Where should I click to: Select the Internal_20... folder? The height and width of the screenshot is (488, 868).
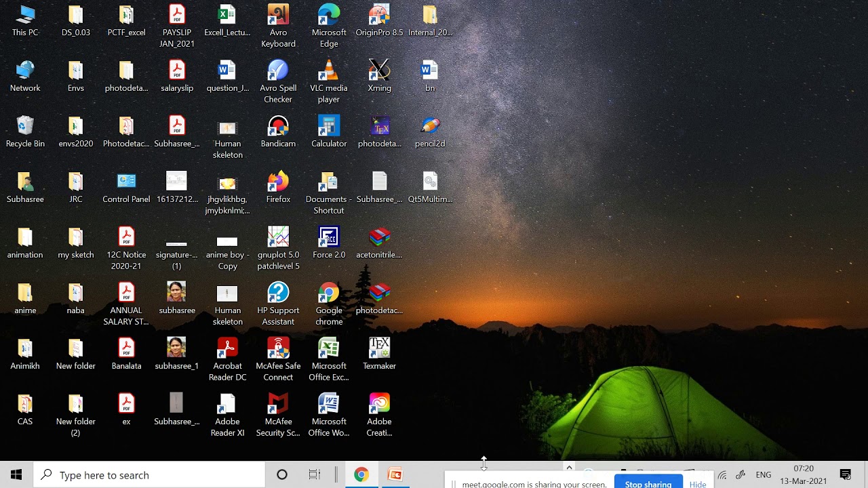[430, 21]
